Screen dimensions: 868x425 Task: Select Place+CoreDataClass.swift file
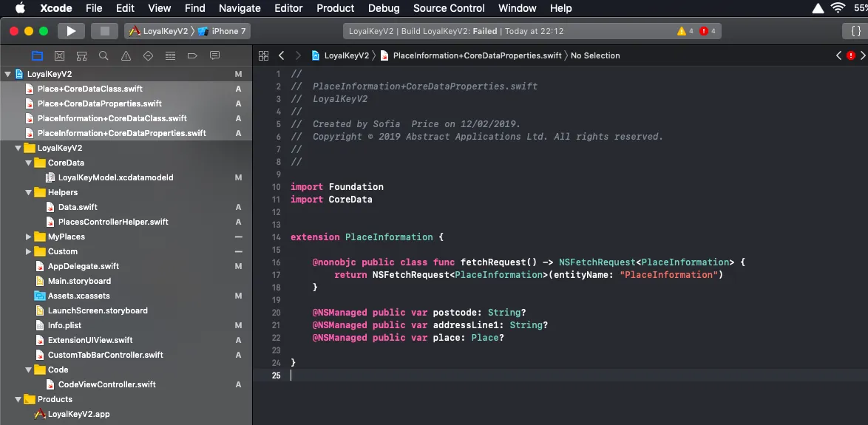click(126, 89)
